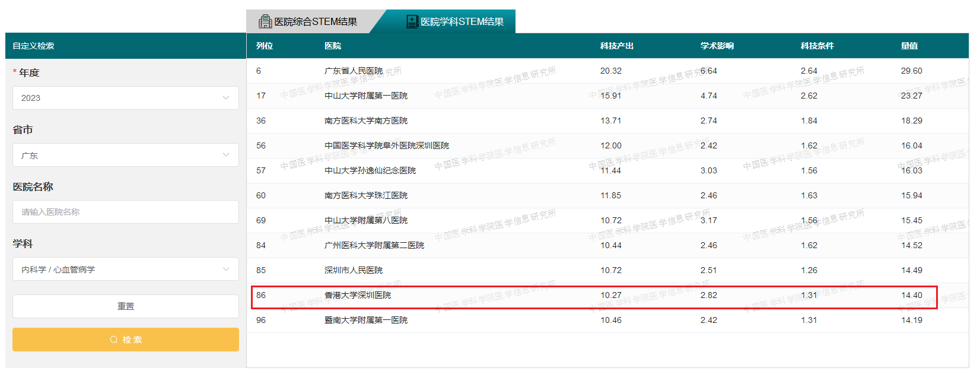The width and height of the screenshot is (980, 374).
Task: Click 量值 value 29.60
Action: pyautogui.click(x=912, y=71)
